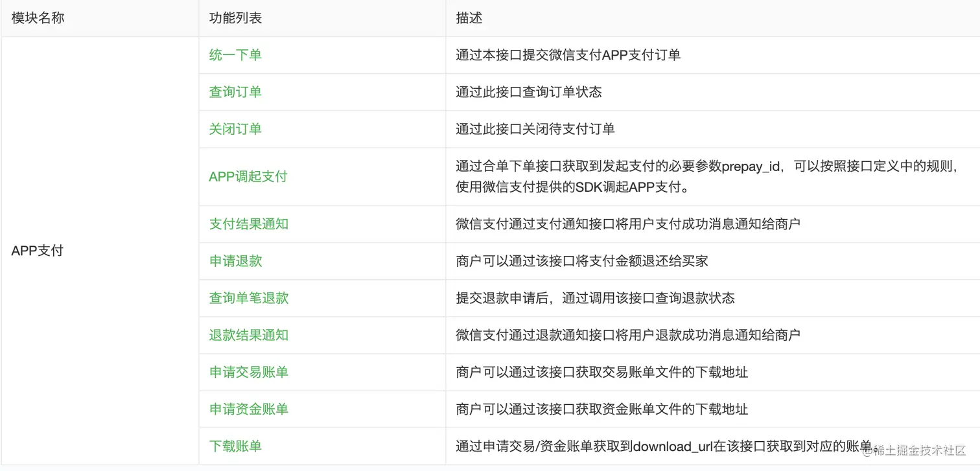The width and height of the screenshot is (980, 471).
Task: Open the 统一下单 link
Action: (235, 55)
